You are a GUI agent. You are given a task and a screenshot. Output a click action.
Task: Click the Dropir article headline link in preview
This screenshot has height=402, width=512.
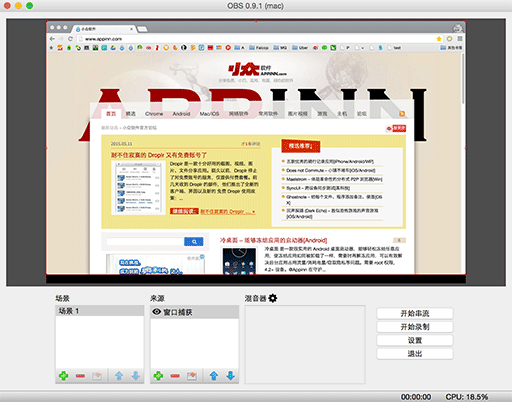click(159, 155)
